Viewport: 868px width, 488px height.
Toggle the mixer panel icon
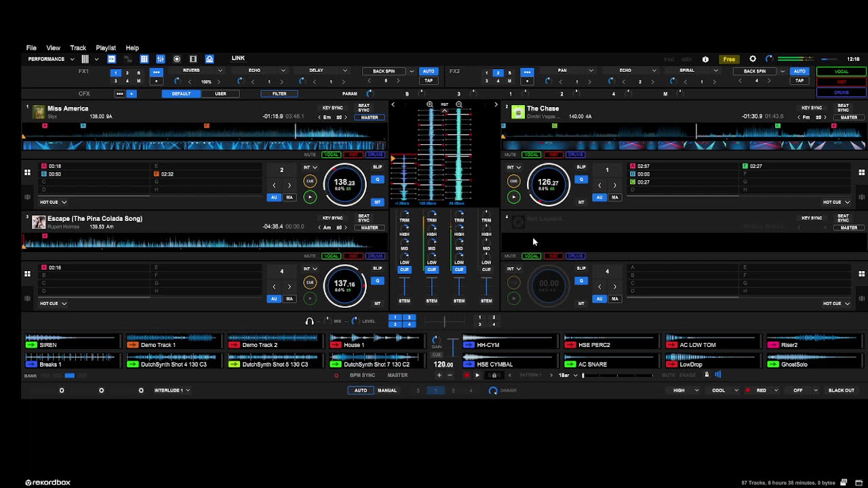161,59
